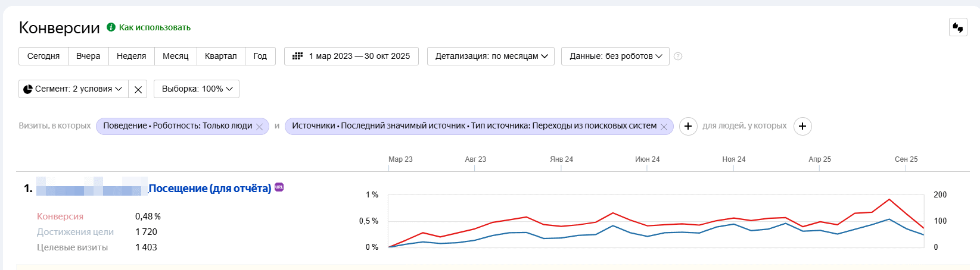Expand the Выборка: 100% dropdown

(x=197, y=89)
